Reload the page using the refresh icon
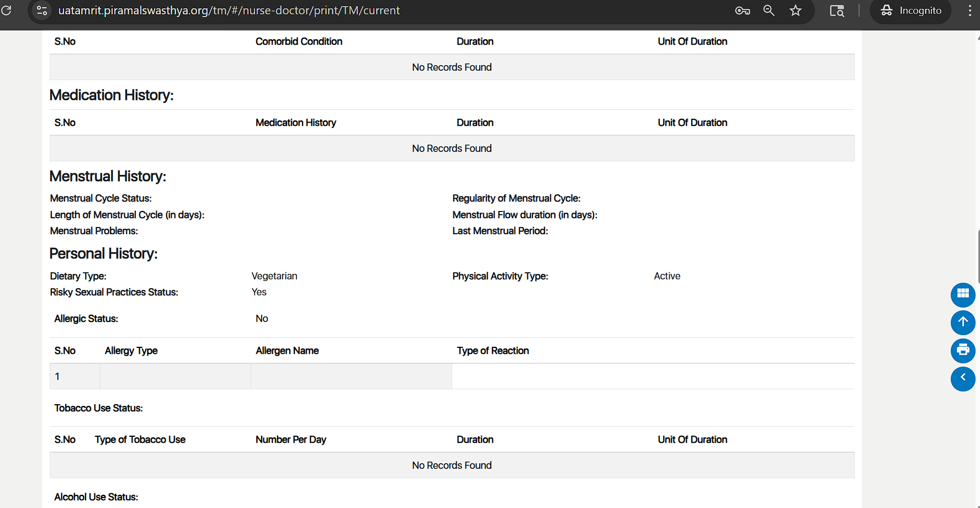 point(6,10)
